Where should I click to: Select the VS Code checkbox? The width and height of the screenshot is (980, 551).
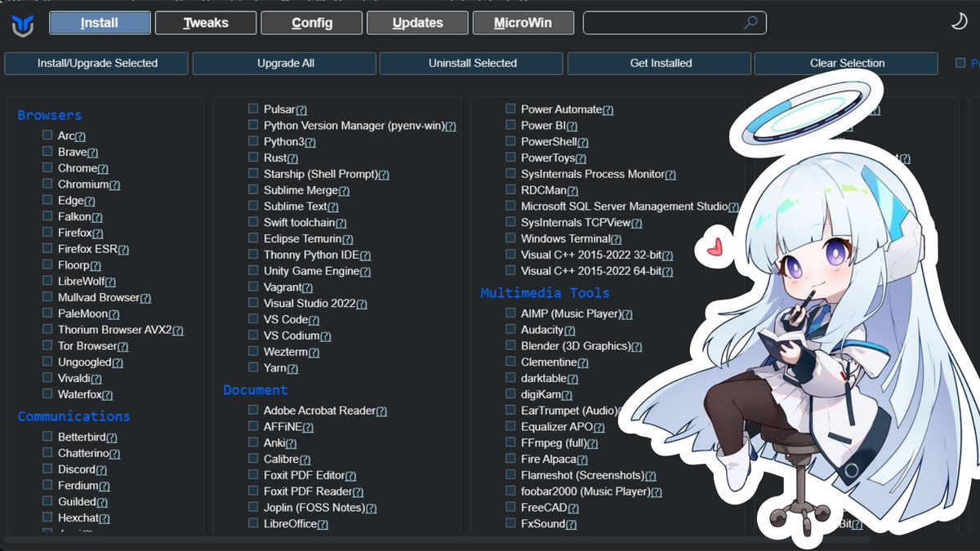pyautogui.click(x=253, y=319)
